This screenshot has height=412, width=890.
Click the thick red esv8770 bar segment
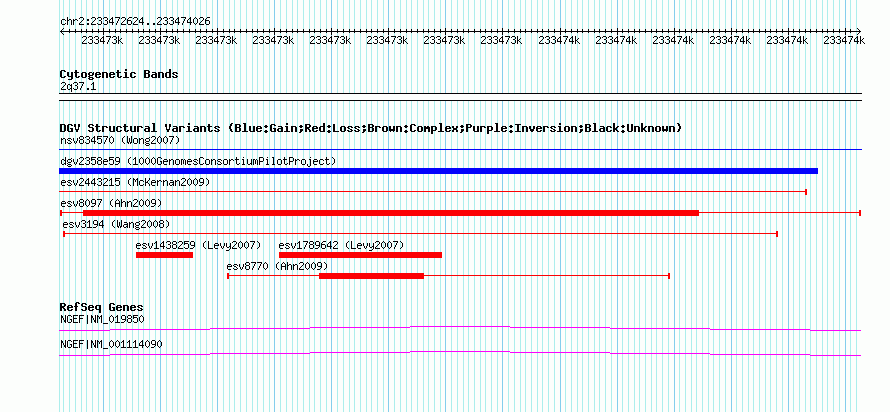[x=371, y=276]
